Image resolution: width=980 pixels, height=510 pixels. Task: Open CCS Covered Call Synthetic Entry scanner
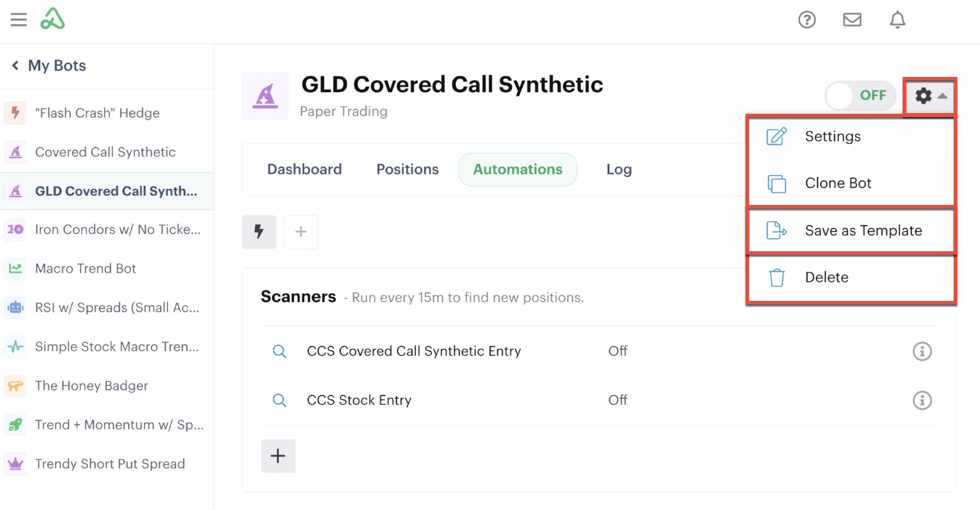(x=413, y=351)
